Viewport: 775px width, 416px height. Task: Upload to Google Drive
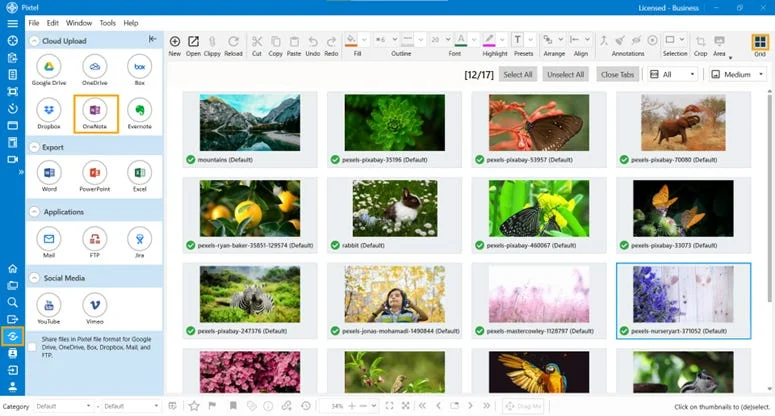(49, 67)
